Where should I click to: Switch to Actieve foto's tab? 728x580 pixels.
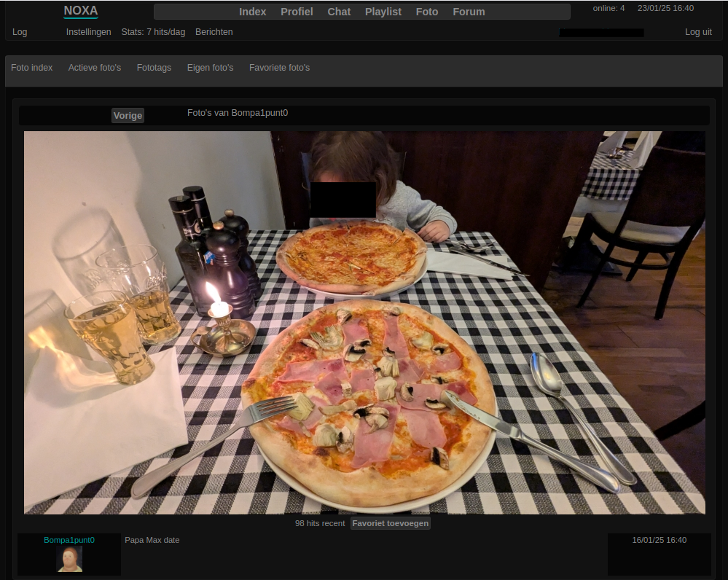click(x=95, y=68)
